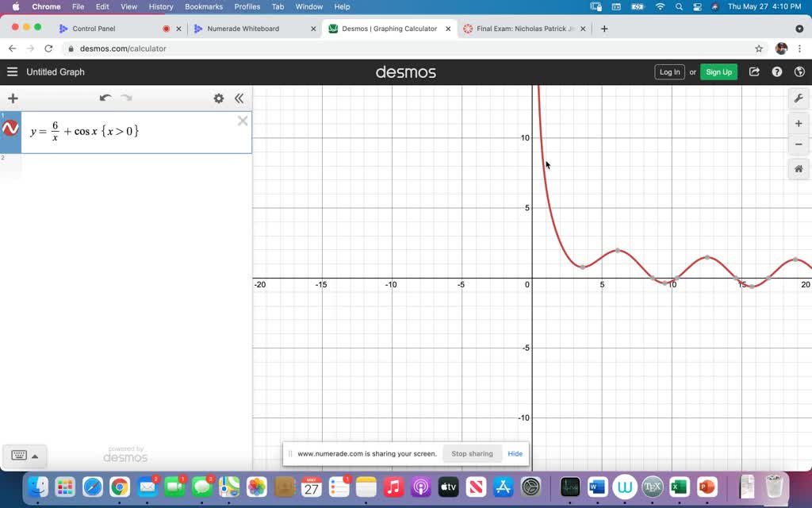Collapse the expression list panel
This screenshot has width=812, height=508.
tap(239, 98)
